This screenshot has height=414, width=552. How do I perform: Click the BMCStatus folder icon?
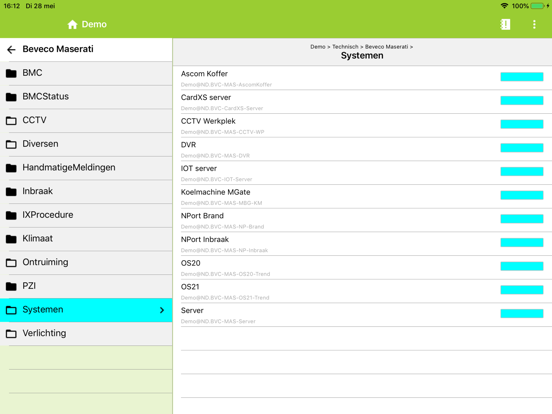11,97
